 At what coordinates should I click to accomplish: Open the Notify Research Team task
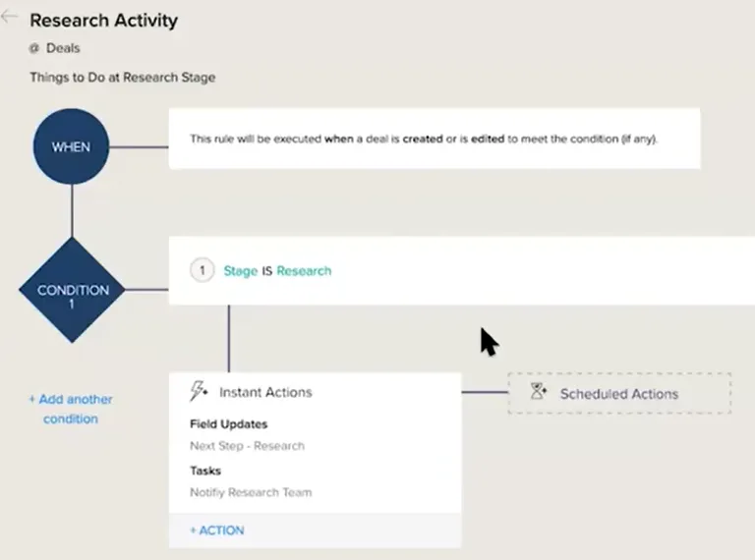tap(251, 492)
